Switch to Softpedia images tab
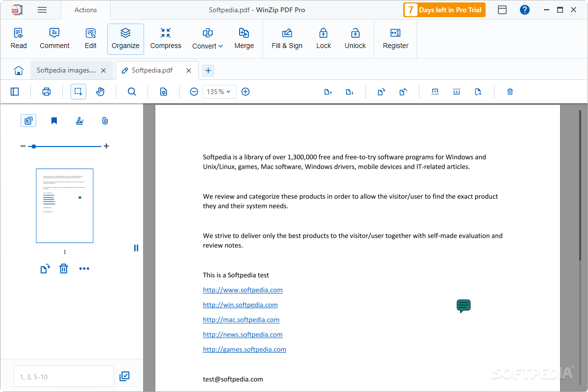 tap(66, 71)
